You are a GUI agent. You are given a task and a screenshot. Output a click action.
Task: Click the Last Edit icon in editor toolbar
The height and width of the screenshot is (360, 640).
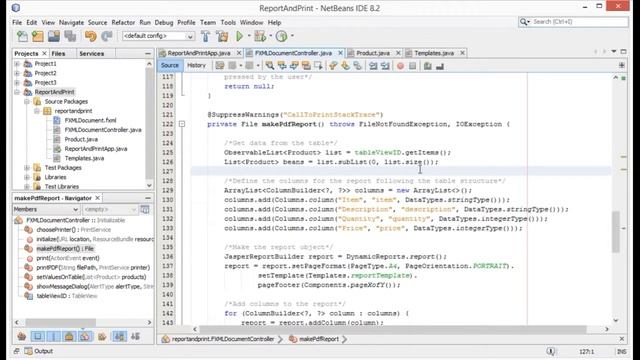[x=220, y=66]
